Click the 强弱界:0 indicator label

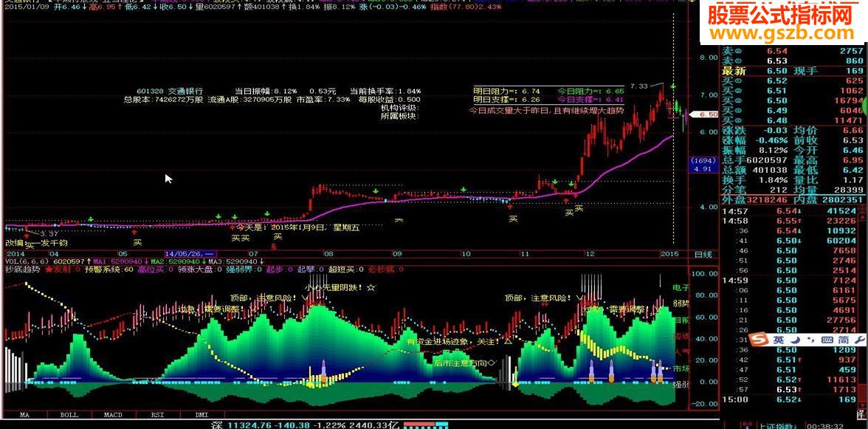pyautogui.click(x=244, y=270)
